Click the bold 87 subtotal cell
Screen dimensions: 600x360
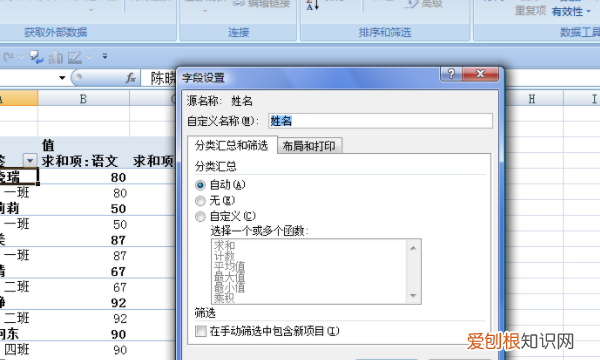pyautogui.click(x=83, y=240)
